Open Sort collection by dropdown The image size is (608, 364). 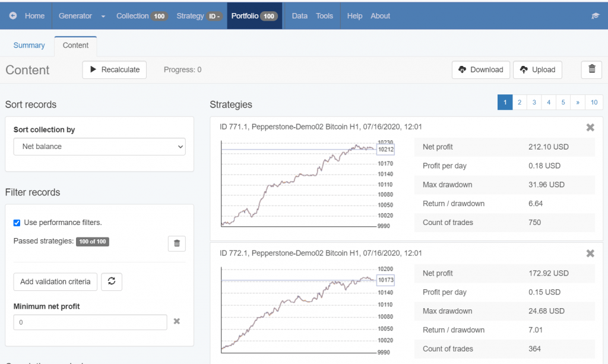point(99,146)
